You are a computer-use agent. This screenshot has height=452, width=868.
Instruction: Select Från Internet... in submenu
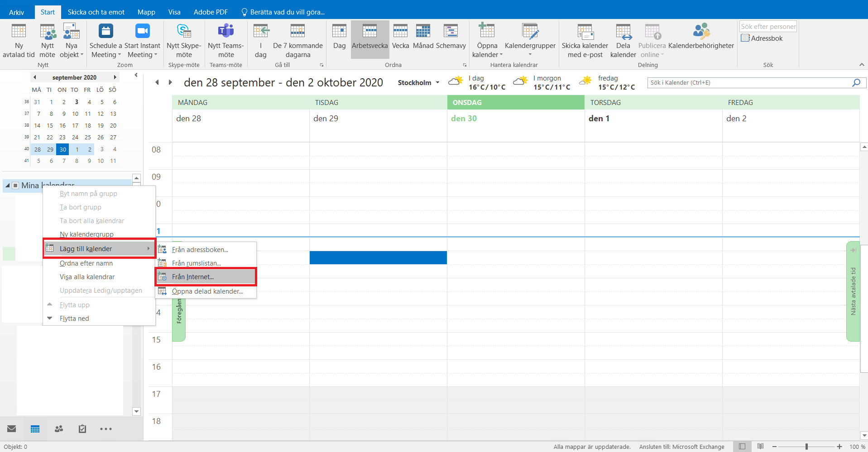click(x=193, y=277)
